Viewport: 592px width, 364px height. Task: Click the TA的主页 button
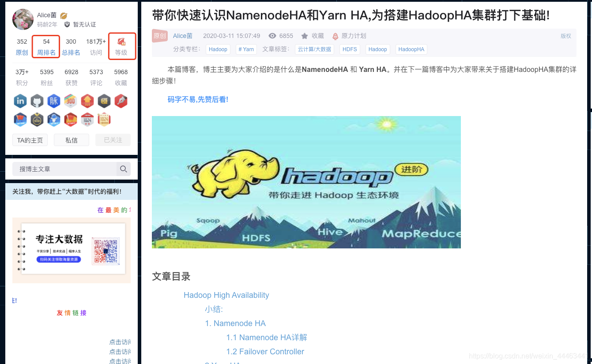click(30, 140)
